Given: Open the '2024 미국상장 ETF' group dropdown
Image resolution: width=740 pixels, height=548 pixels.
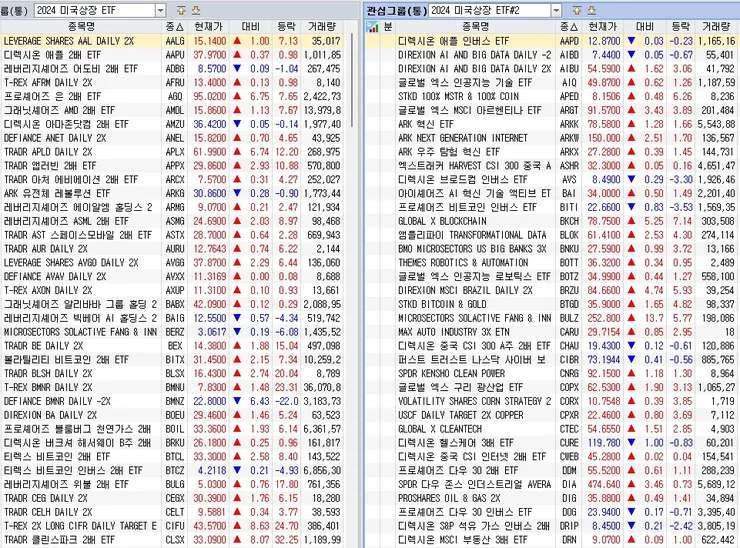Looking at the screenshot, I should click(x=160, y=10).
